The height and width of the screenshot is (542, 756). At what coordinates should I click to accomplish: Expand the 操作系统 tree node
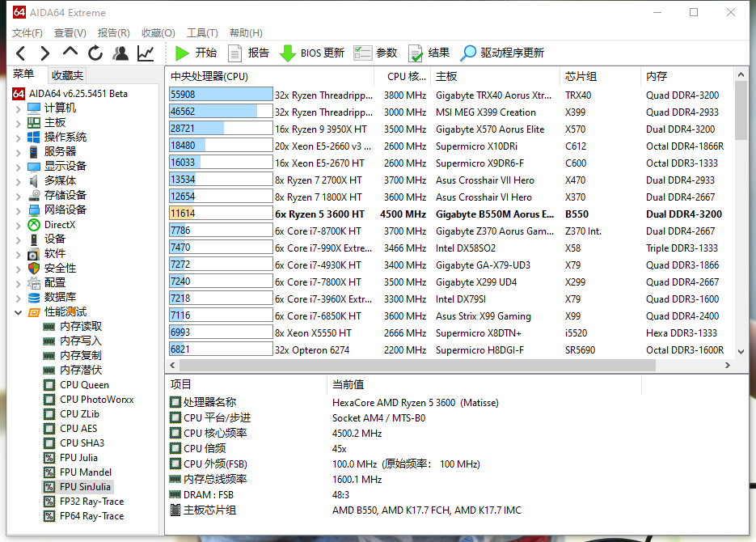18,138
